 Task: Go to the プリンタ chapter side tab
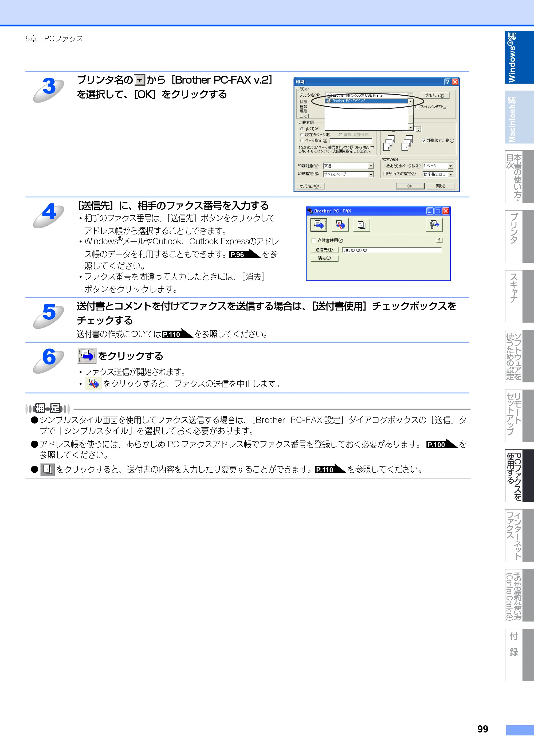pyautogui.click(x=519, y=236)
